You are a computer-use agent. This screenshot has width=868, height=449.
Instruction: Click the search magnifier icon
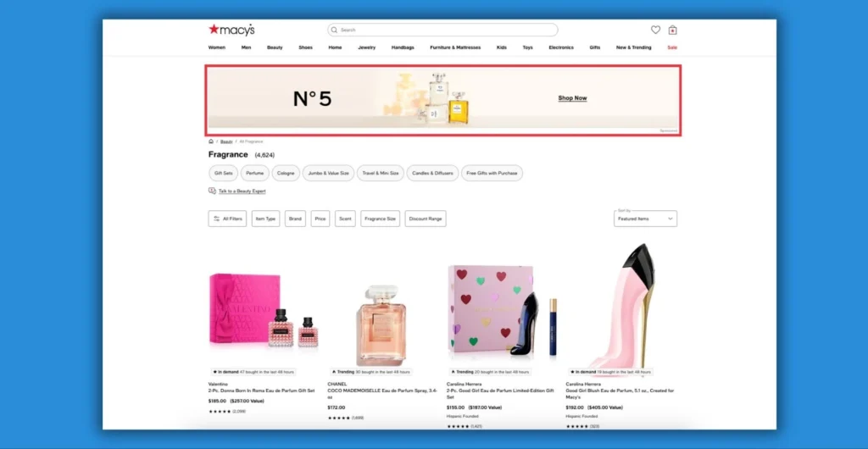click(x=334, y=30)
